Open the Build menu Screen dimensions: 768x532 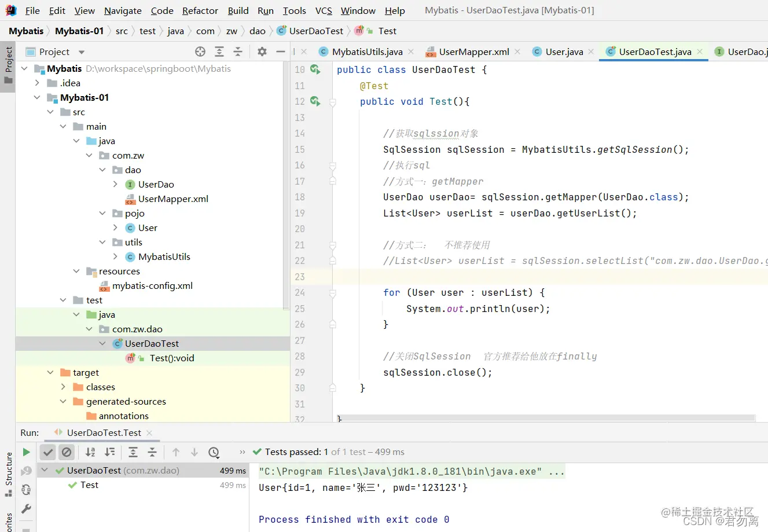point(238,10)
